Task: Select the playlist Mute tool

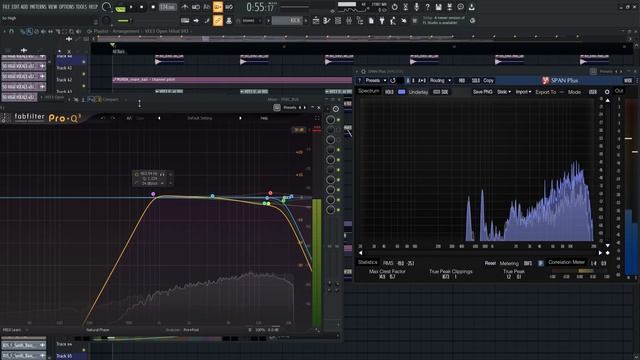Action: coord(44,31)
